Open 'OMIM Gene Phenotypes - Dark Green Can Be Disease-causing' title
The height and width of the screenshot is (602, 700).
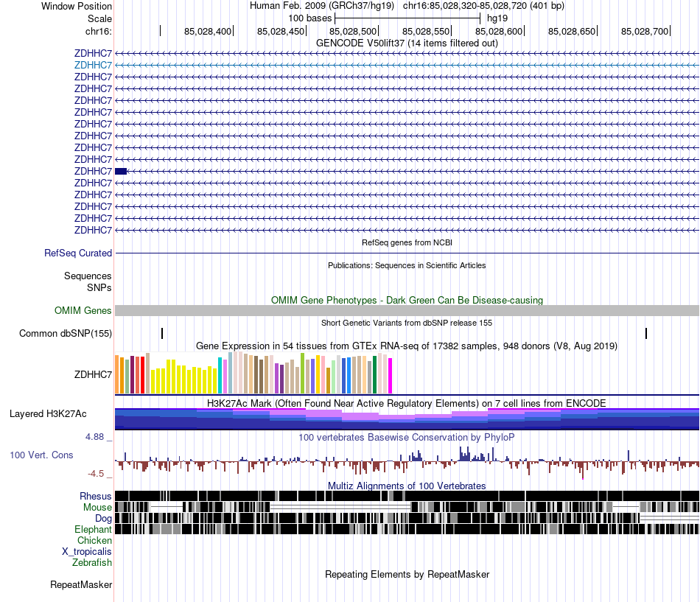pyautogui.click(x=407, y=300)
